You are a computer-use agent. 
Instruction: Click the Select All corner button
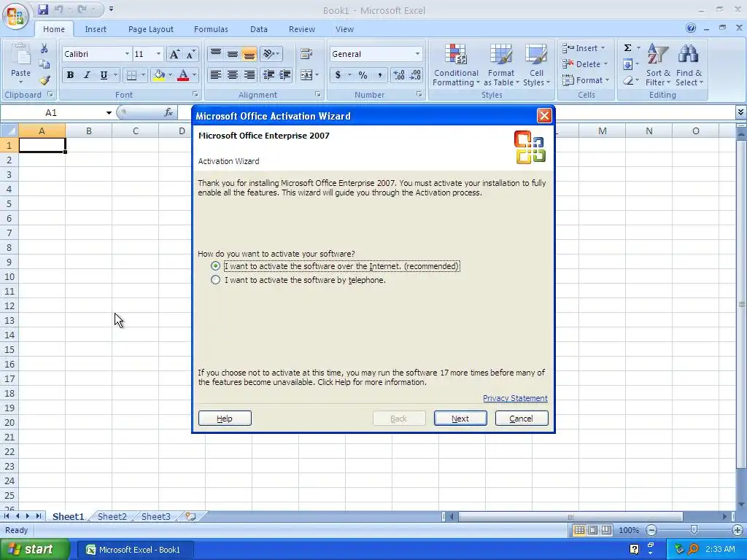pyautogui.click(x=9, y=131)
